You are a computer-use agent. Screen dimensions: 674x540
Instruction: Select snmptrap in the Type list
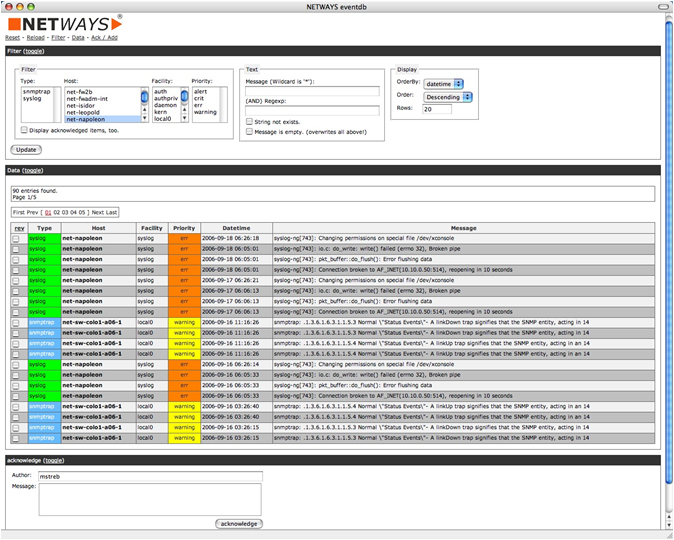click(34, 91)
